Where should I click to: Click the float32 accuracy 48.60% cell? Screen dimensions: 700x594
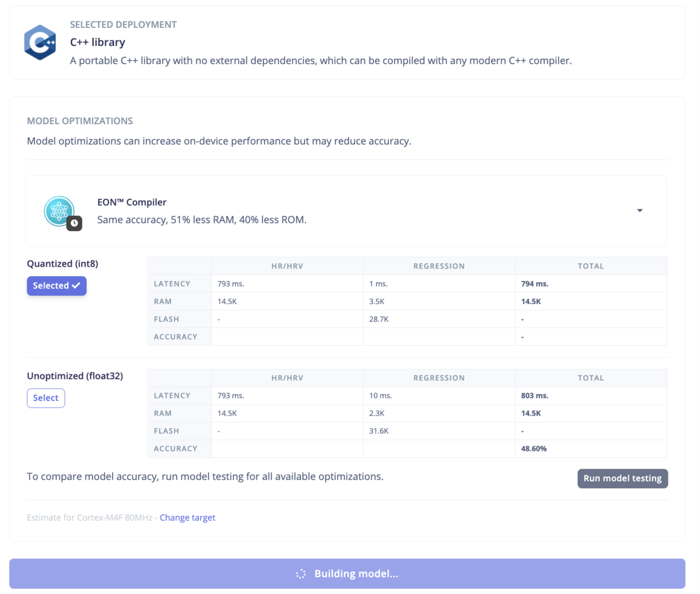(591, 449)
